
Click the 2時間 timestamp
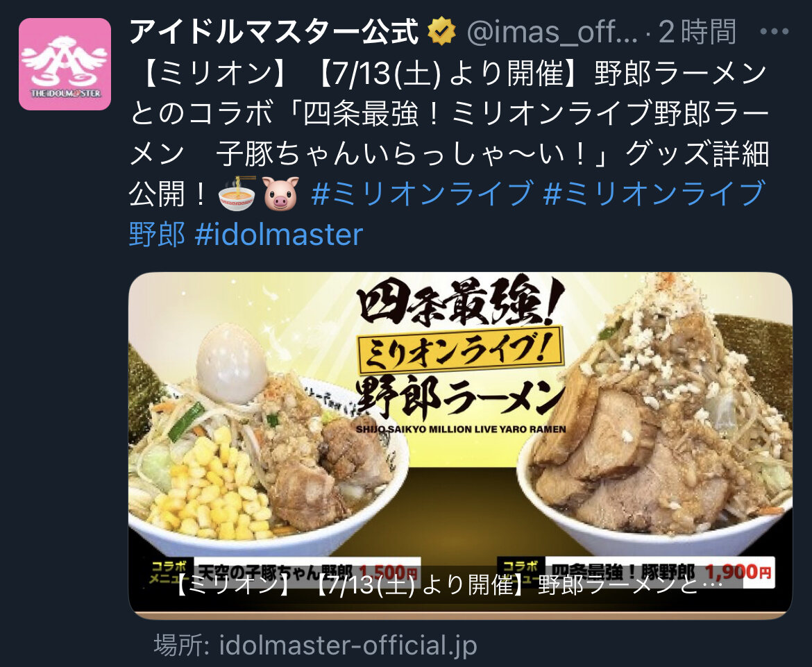[x=697, y=32]
